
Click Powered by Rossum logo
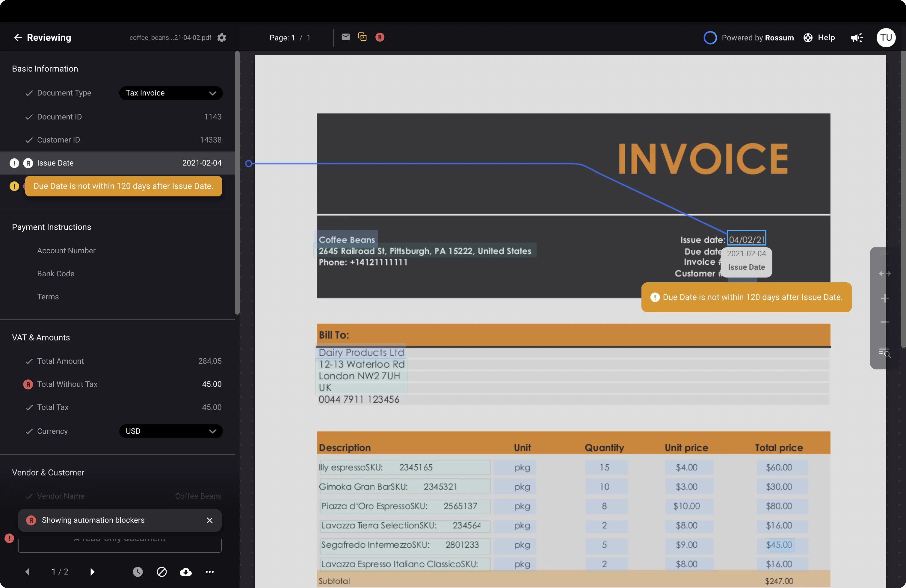point(748,38)
